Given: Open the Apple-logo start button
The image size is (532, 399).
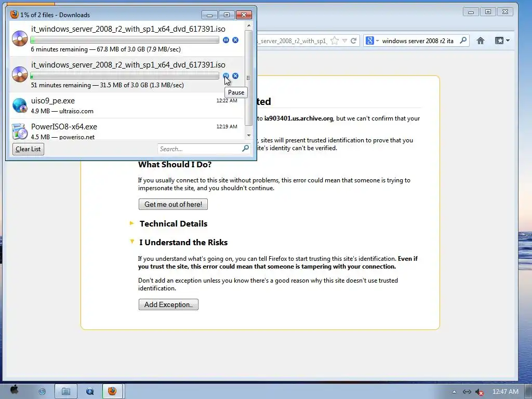Looking at the screenshot, I should click(x=14, y=390).
